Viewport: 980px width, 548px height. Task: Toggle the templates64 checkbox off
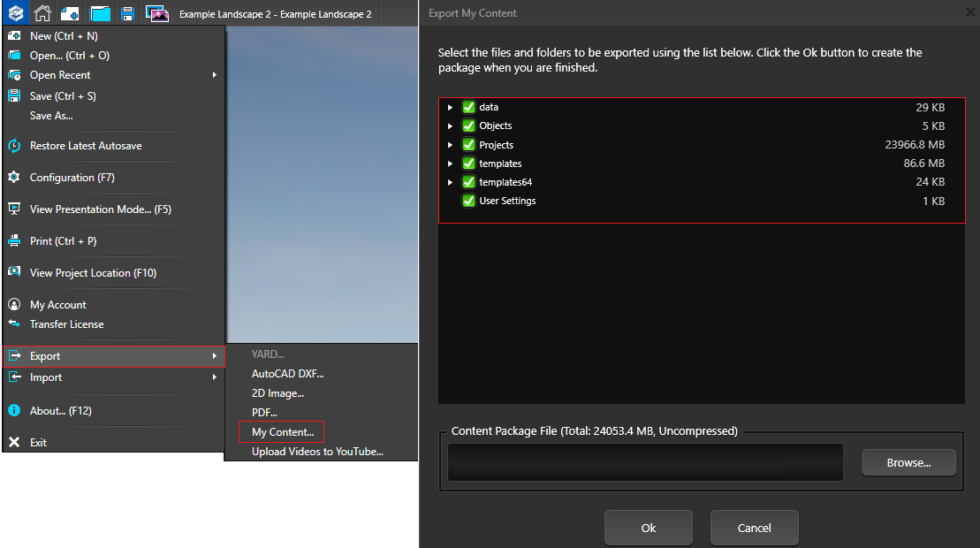pyautogui.click(x=468, y=181)
